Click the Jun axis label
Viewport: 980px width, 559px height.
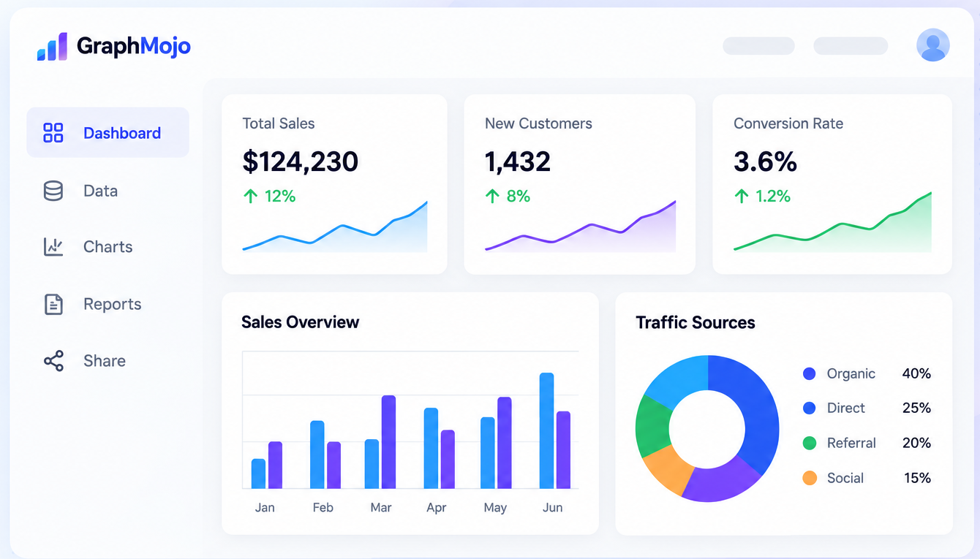coord(553,507)
